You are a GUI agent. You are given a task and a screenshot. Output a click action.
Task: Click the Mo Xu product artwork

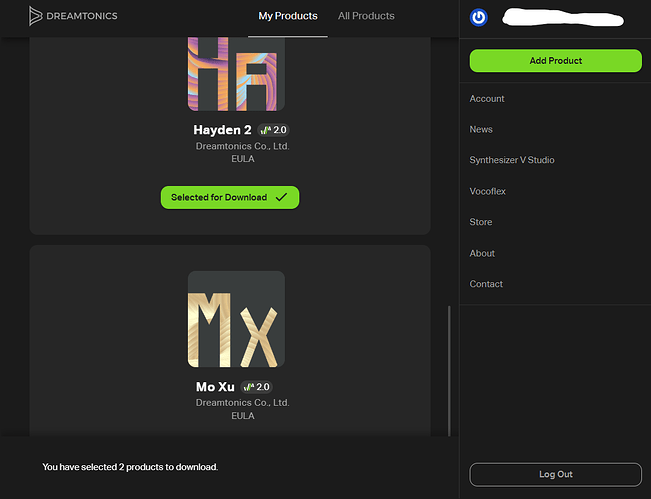coord(236,319)
